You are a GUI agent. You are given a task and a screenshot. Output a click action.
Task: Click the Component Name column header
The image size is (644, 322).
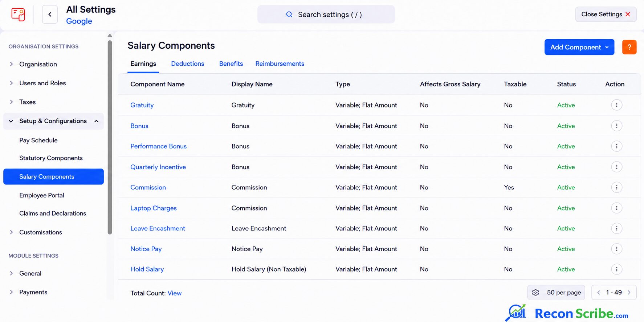pyautogui.click(x=157, y=84)
